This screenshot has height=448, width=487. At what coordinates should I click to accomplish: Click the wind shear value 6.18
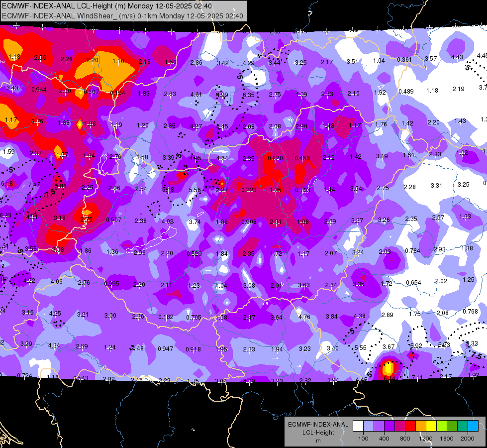(x=7, y=183)
